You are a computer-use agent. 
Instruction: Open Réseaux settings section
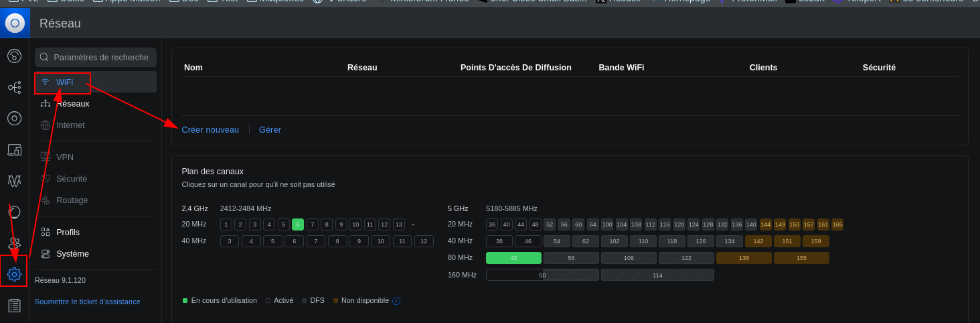96,104
